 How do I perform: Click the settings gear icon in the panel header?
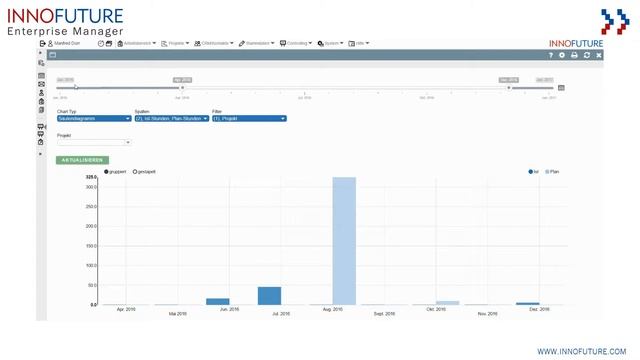[x=562, y=55]
